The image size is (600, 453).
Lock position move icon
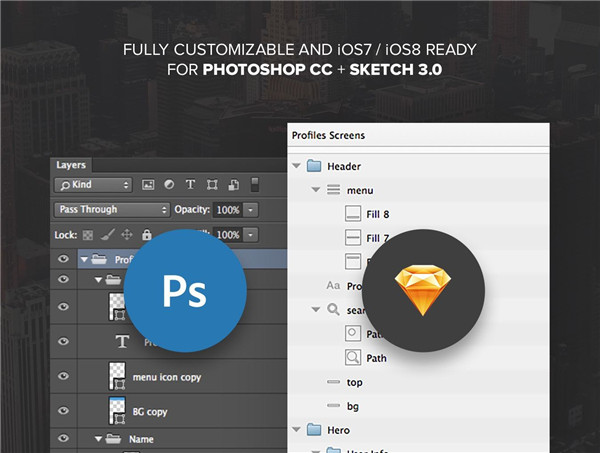[127, 235]
